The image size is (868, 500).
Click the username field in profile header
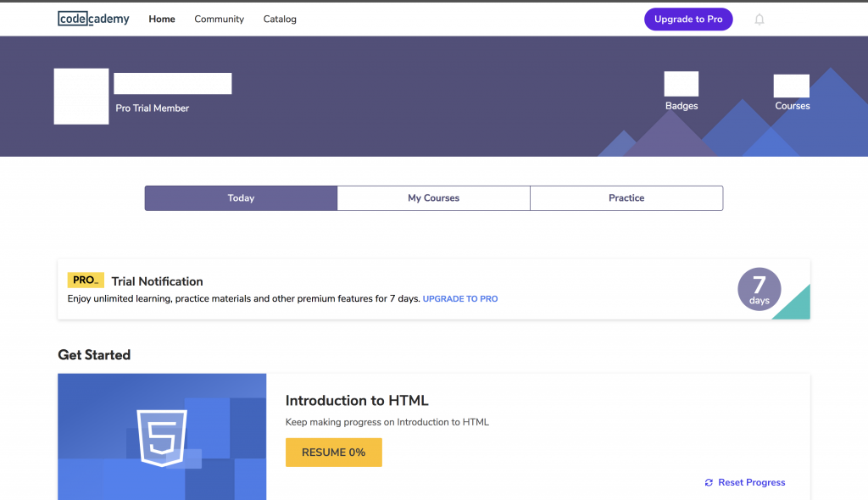[173, 84]
